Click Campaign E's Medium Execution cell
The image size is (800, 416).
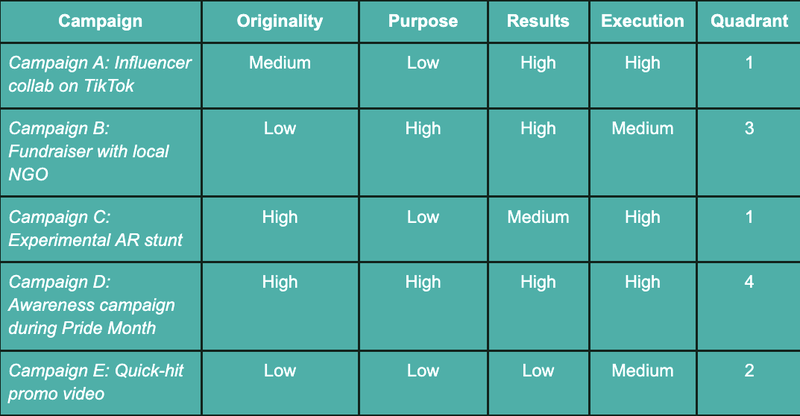click(645, 371)
